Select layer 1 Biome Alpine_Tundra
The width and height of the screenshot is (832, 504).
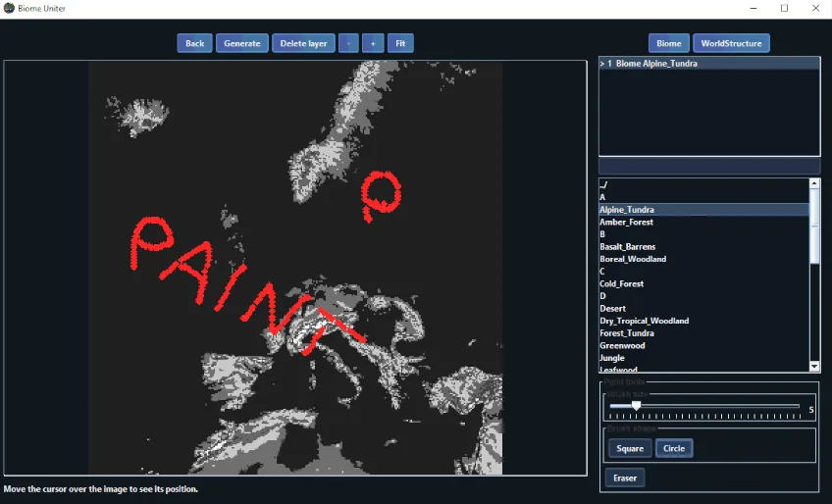pyautogui.click(x=709, y=64)
